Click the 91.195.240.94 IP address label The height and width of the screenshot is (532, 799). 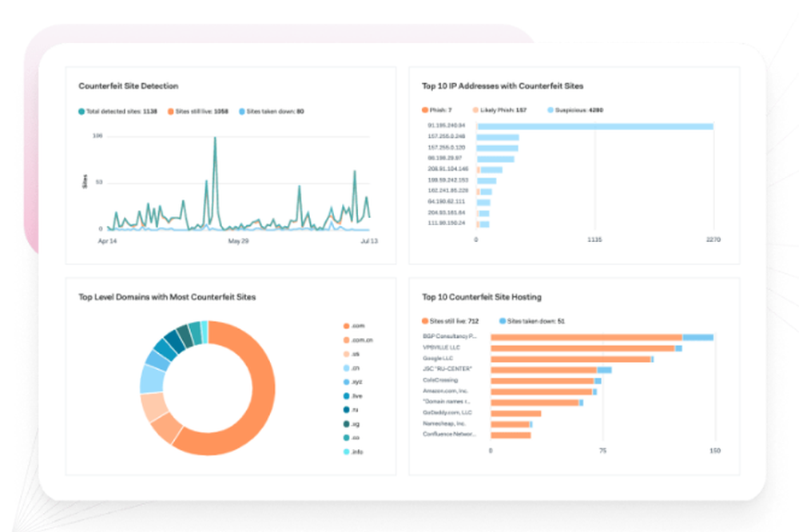pyautogui.click(x=447, y=125)
